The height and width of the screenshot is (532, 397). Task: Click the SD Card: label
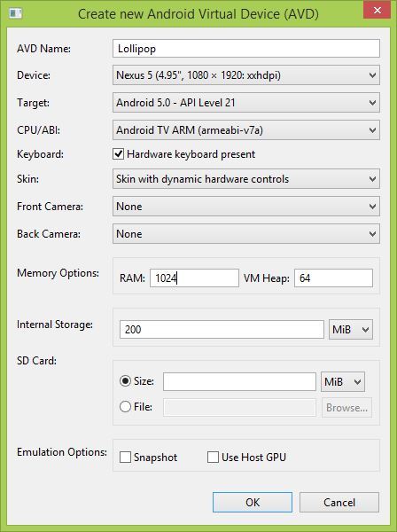tap(36, 360)
